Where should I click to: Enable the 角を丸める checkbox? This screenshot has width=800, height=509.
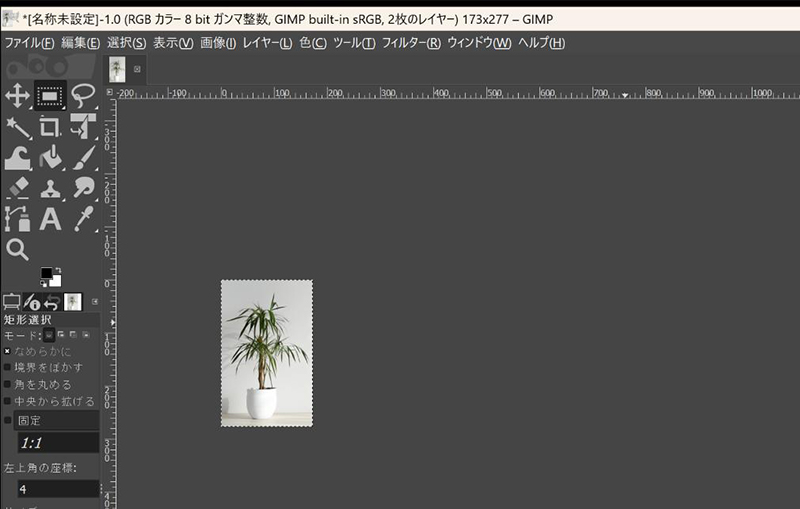7,384
